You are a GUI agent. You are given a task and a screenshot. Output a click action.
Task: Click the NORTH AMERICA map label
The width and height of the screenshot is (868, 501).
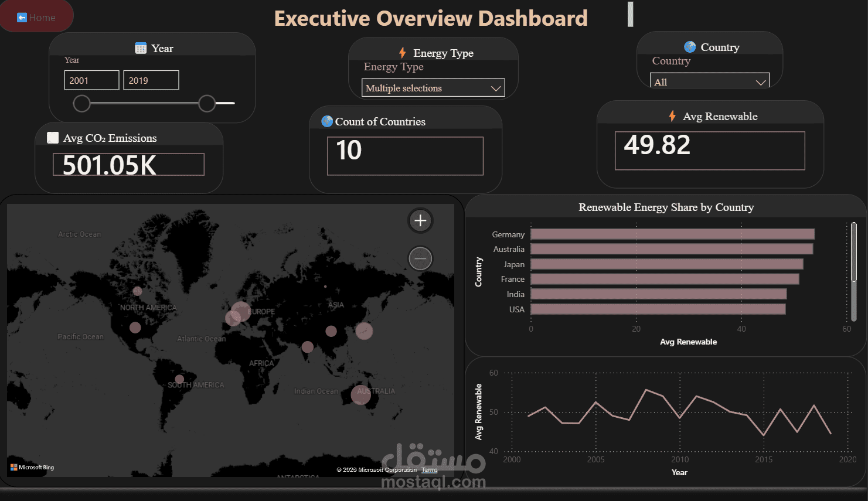click(x=148, y=308)
